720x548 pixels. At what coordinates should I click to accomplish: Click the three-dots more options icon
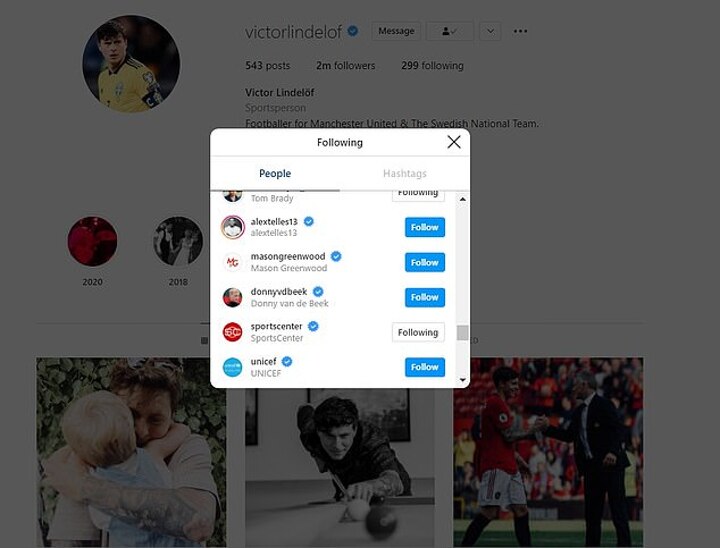point(520,31)
